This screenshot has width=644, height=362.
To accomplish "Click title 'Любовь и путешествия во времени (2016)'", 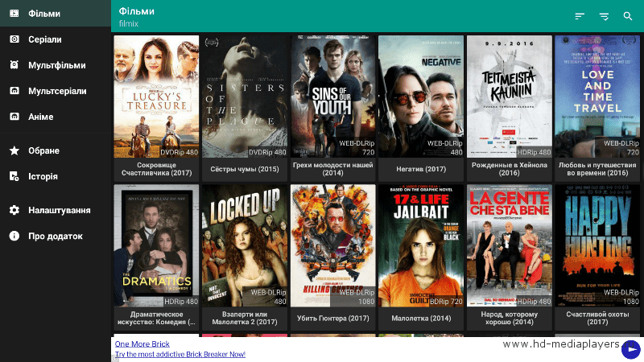I will [597, 169].
